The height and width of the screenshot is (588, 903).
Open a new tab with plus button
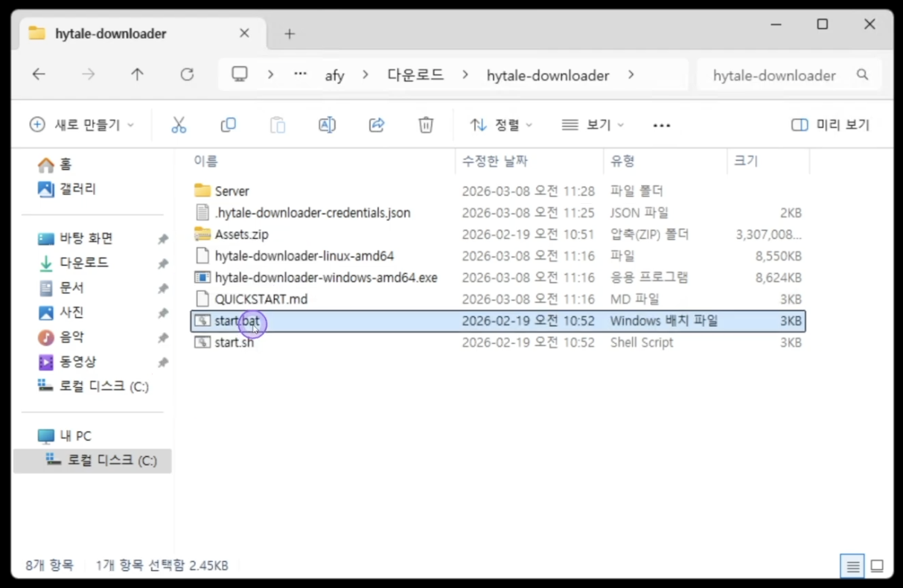click(x=290, y=34)
